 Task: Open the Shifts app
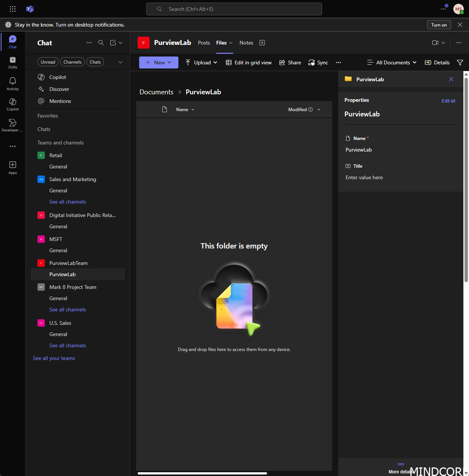12,61
